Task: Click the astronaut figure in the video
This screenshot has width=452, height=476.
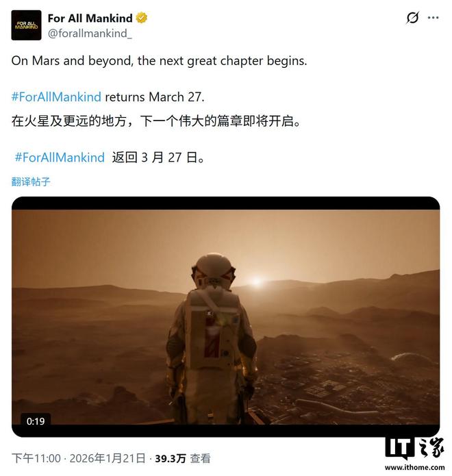Action: (212, 338)
